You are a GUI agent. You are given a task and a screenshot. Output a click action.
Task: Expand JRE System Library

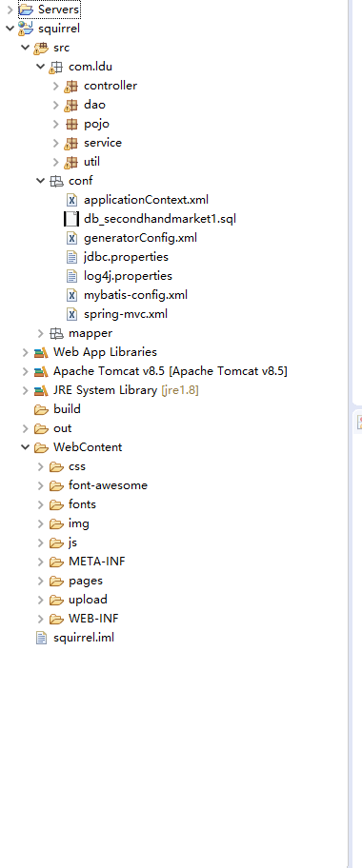coord(25,390)
